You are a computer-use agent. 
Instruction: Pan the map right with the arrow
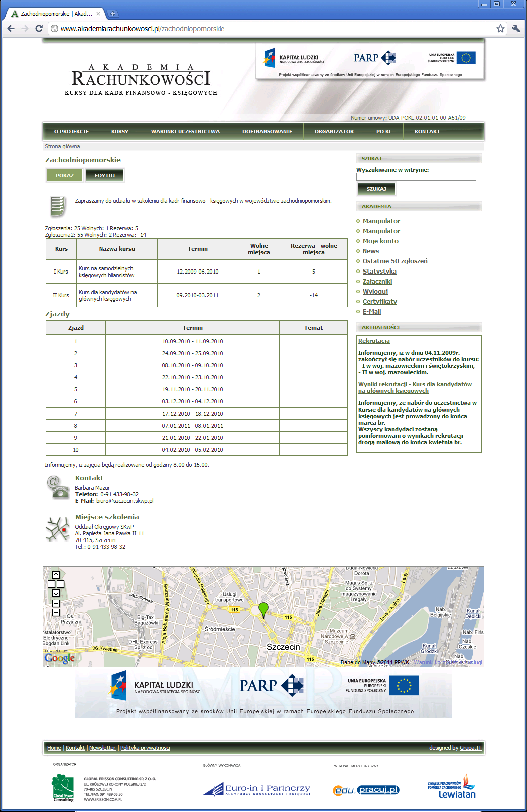[x=60, y=584]
